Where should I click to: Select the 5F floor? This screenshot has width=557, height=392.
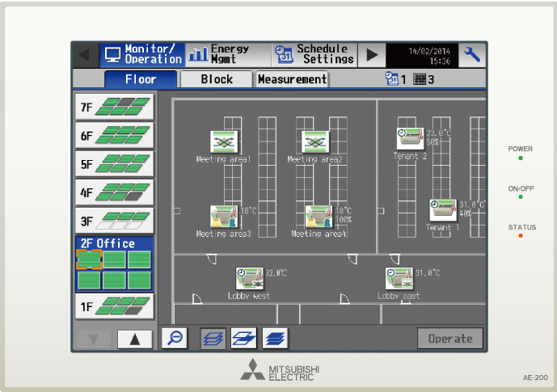(114, 164)
